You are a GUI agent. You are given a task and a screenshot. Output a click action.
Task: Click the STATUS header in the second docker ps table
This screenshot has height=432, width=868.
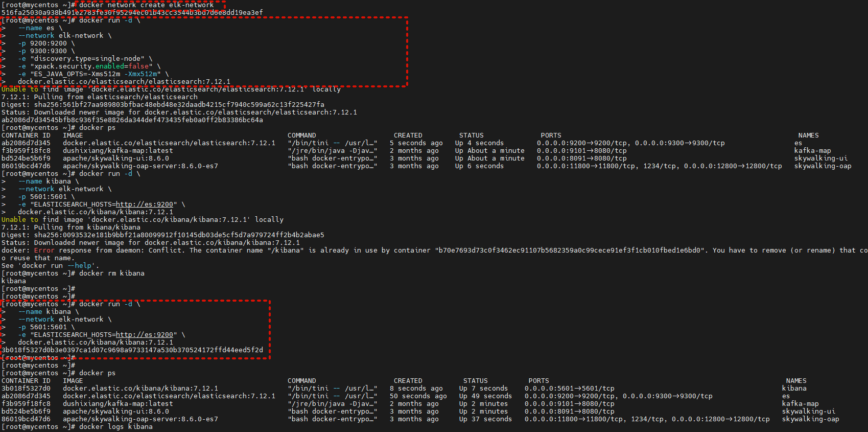[475, 381]
